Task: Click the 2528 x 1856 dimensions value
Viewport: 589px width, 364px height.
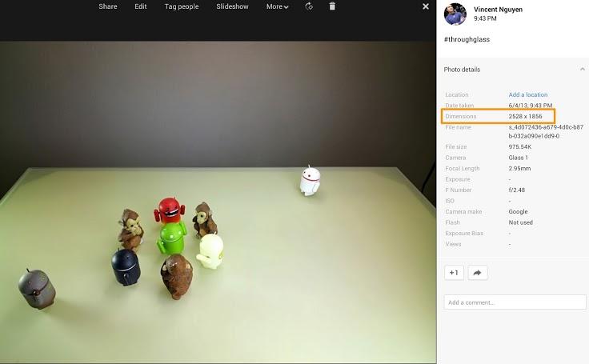Action: [x=525, y=117]
